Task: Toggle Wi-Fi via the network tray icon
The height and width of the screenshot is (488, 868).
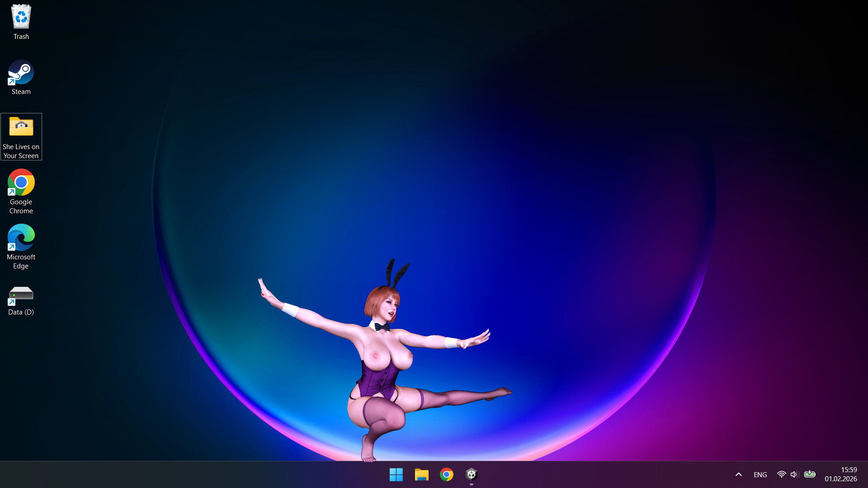Action: coord(781,474)
